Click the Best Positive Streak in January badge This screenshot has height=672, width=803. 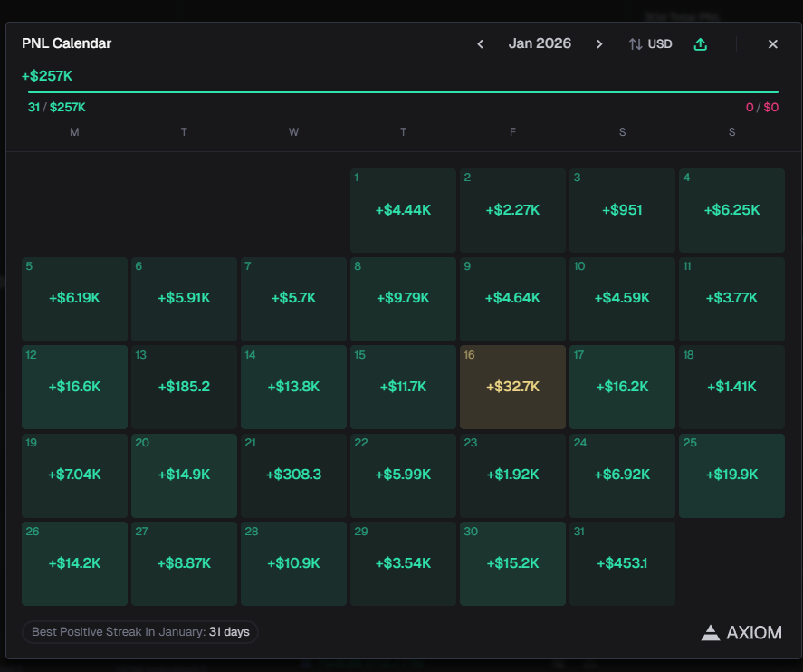pyautogui.click(x=139, y=632)
